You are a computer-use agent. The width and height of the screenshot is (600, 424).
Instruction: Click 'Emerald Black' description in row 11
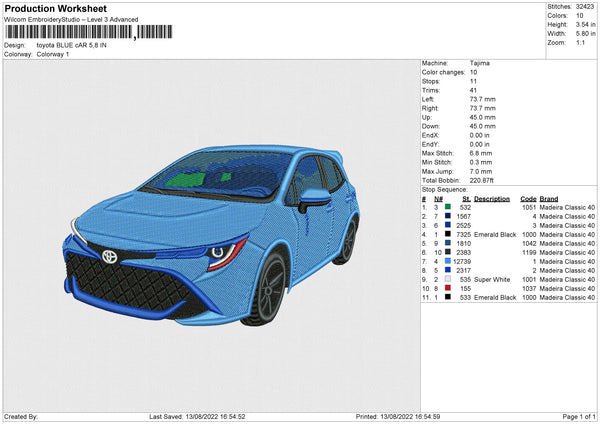[495, 297]
